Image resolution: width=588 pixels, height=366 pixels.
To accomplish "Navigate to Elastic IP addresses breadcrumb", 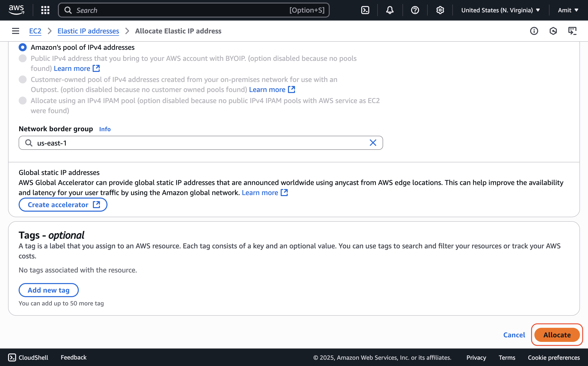I will (88, 31).
